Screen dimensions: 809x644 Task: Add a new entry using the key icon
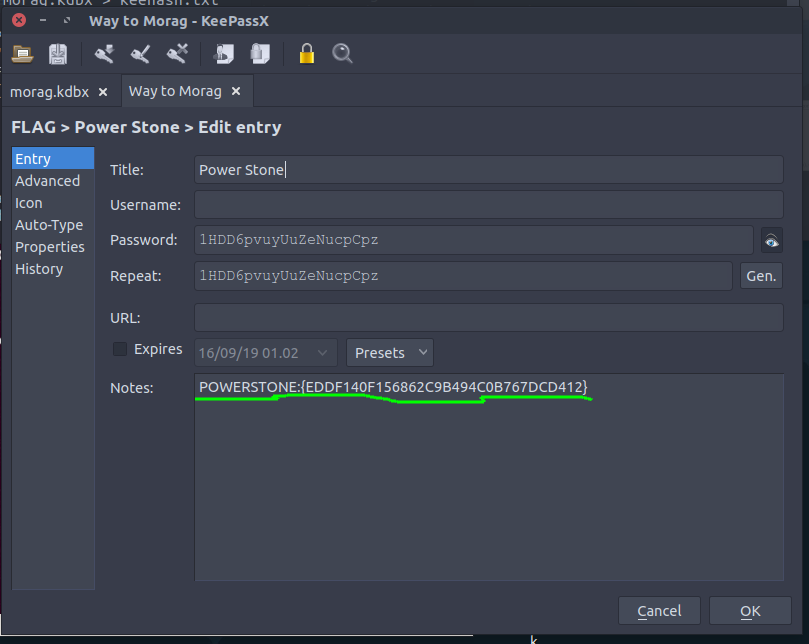pos(102,53)
